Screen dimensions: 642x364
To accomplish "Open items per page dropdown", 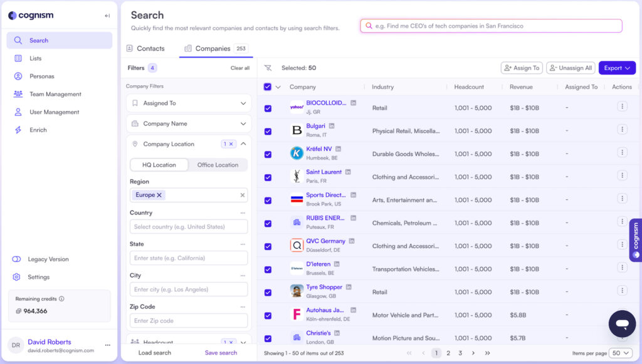I will [x=621, y=353].
